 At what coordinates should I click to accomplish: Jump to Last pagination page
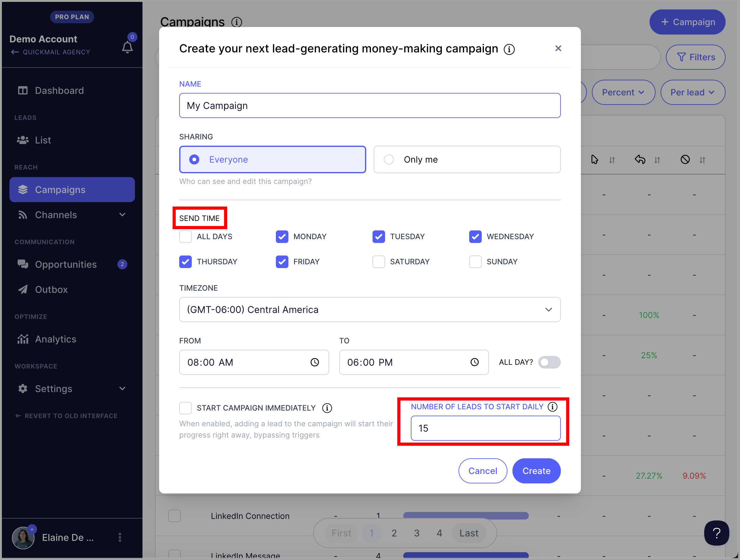(469, 533)
